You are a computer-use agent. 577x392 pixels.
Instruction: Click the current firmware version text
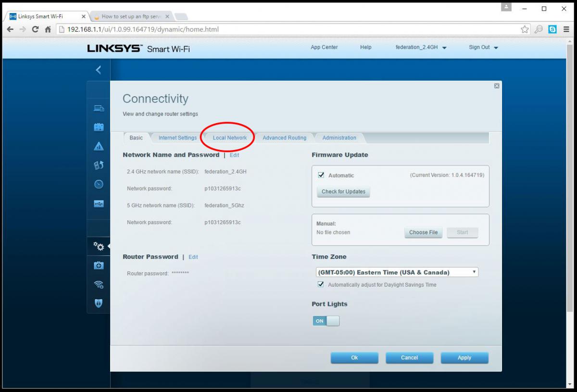447,175
